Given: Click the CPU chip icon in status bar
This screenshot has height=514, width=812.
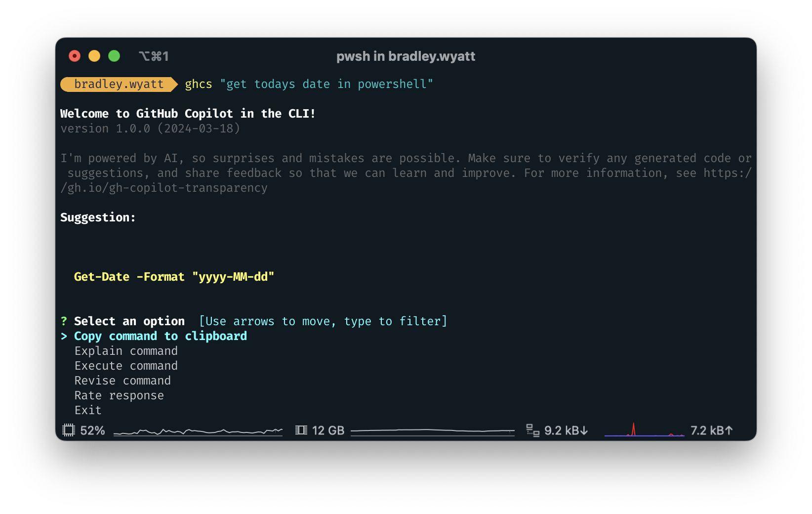Looking at the screenshot, I should click(x=69, y=430).
